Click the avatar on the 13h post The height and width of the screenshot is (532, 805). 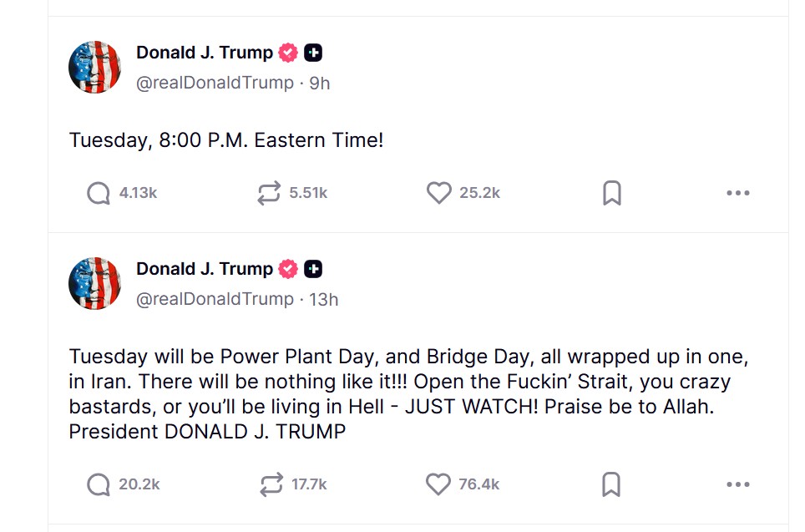pos(94,284)
